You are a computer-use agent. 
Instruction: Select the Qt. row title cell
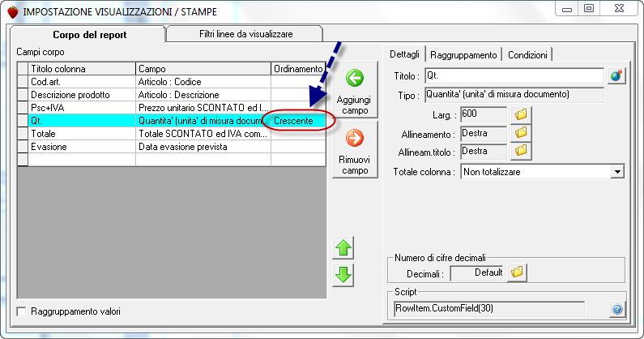point(81,121)
